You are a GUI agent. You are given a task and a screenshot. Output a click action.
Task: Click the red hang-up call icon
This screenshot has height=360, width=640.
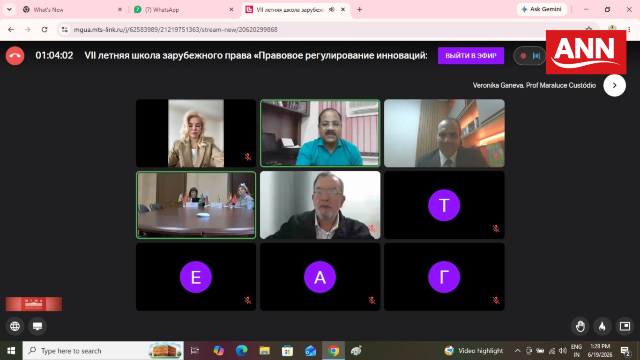(15, 56)
